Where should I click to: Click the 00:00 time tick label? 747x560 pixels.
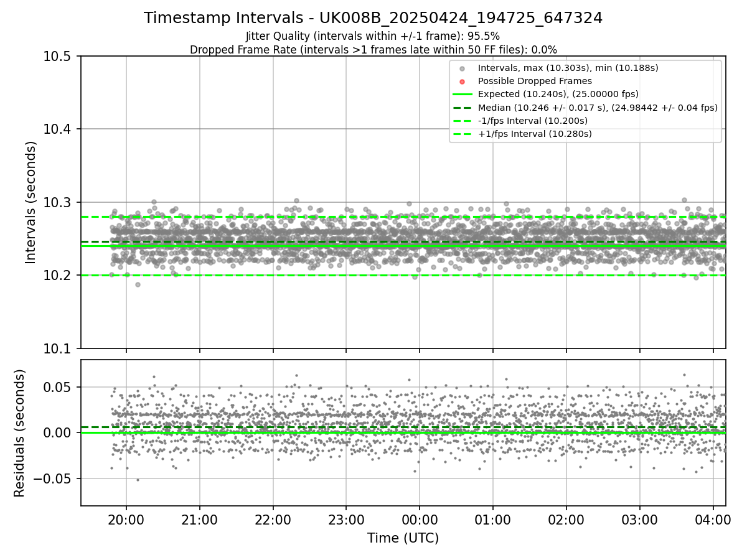tap(420, 519)
